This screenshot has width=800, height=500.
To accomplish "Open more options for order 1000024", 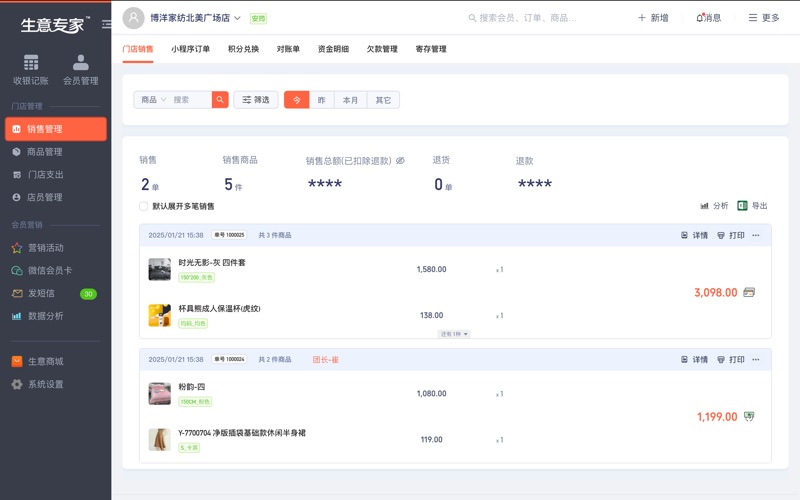I will (756, 360).
